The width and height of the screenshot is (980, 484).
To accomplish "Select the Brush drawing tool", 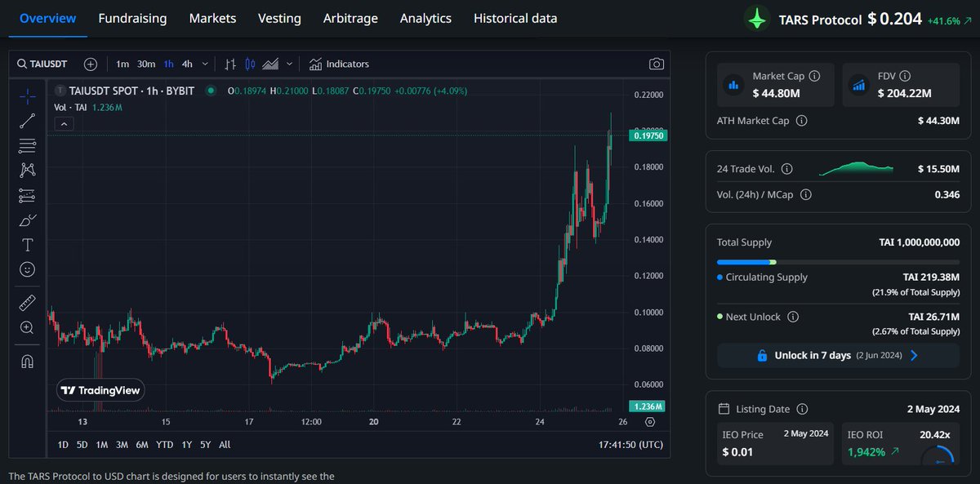I will click(x=27, y=220).
